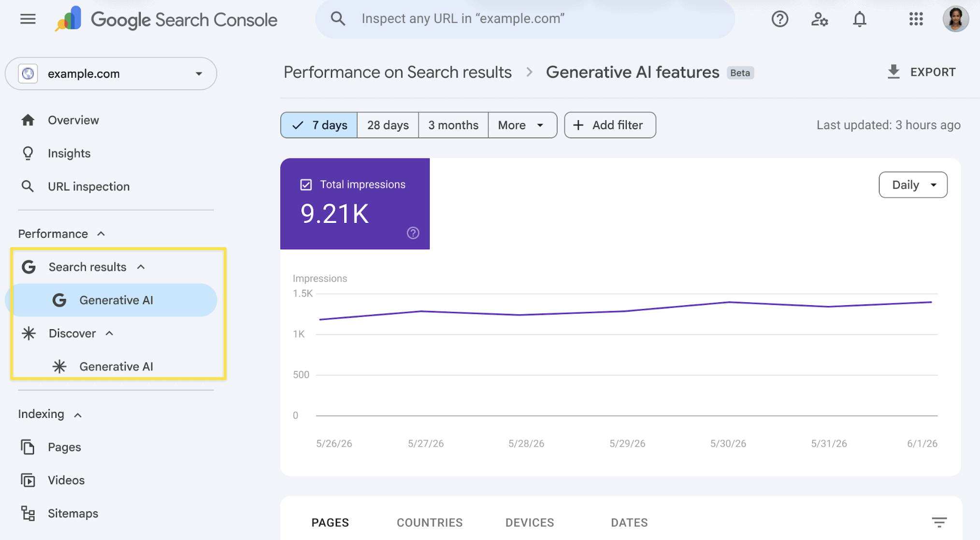
Task: Select the 3 months date range
Action: (x=453, y=125)
